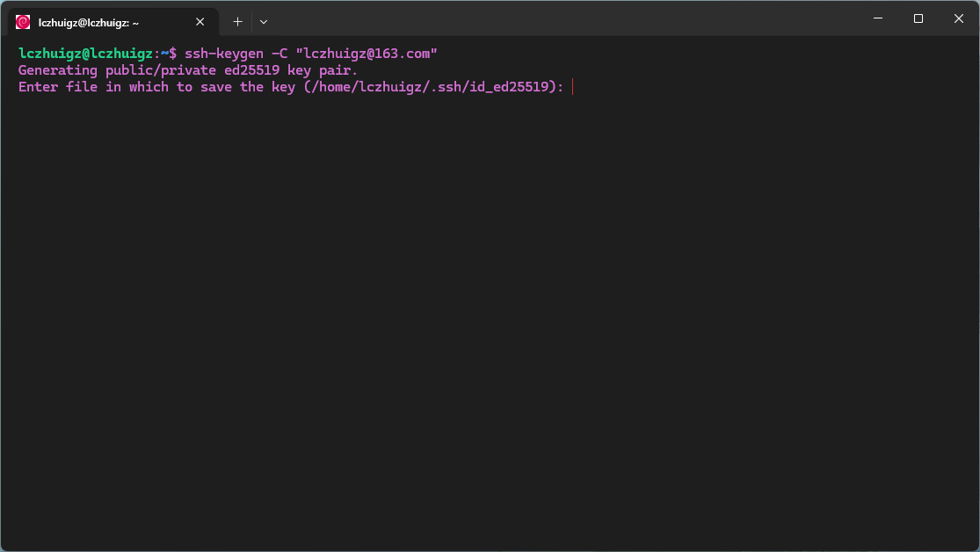Click the "Generating public/private ed25519 key pair." line
This screenshot has width=980, height=552.
click(188, 70)
